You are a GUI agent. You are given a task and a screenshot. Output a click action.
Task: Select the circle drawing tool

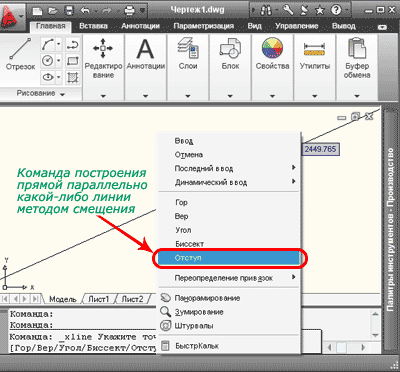coord(48,61)
